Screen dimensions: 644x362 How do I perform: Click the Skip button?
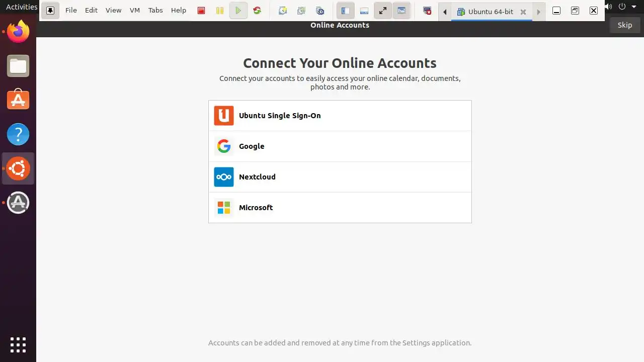tap(625, 25)
